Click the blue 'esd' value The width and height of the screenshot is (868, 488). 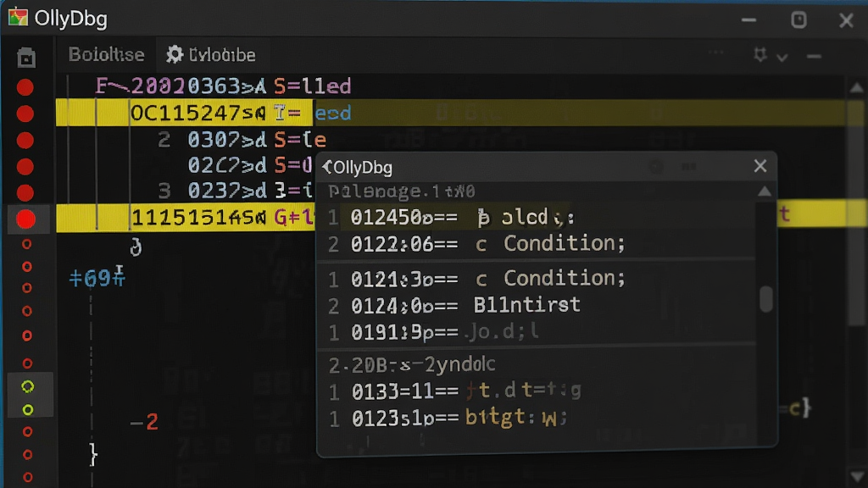pos(332,114)
